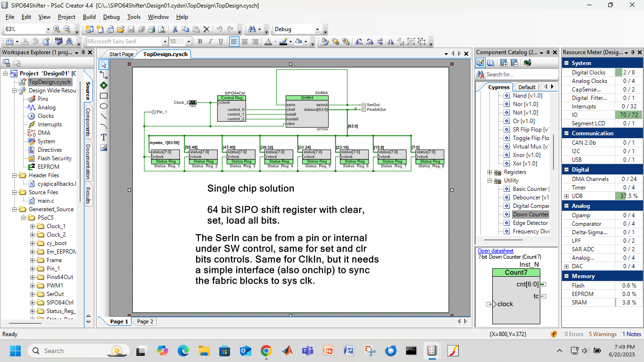
Task: Select the wire drawing tool
Action: [104, 75]
